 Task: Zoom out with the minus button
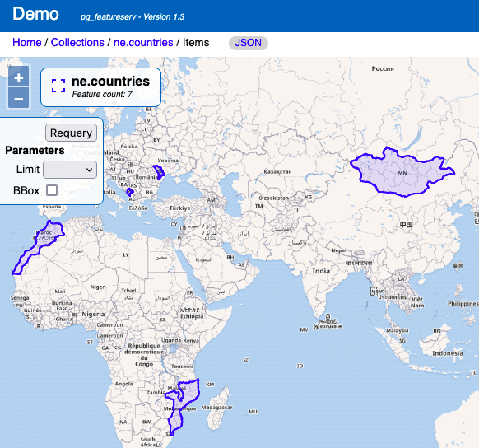pyautogui.click(x=19, y=98)
